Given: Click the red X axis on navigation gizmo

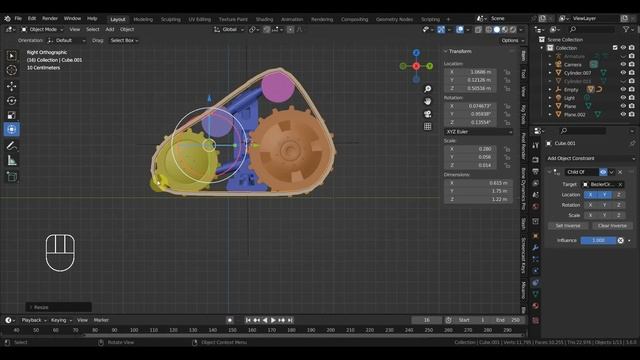Looking at the screenshot, I should tap(416, 66).
